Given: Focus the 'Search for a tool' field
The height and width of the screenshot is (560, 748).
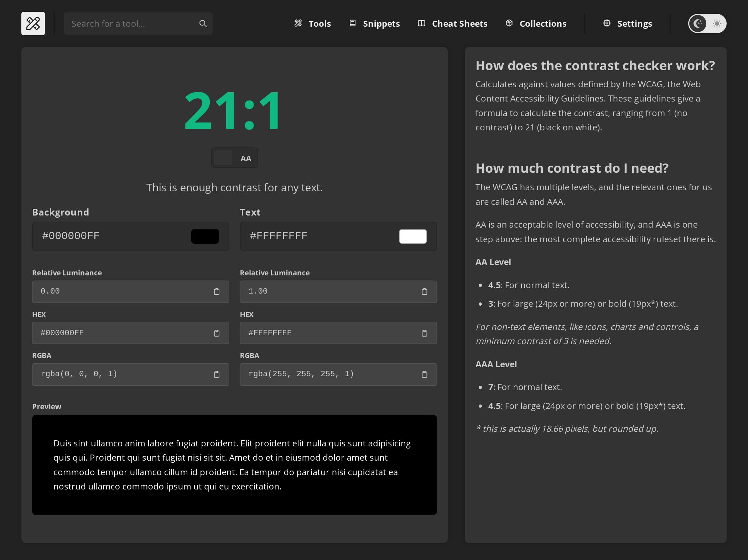Looking at the screenshot, I should 138,24.
